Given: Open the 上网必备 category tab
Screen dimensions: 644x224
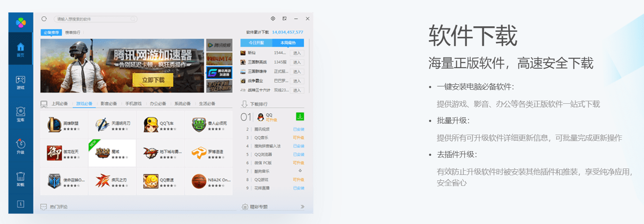Looking at the screenshot, I should pyautogui.click(x=60, y=103).
